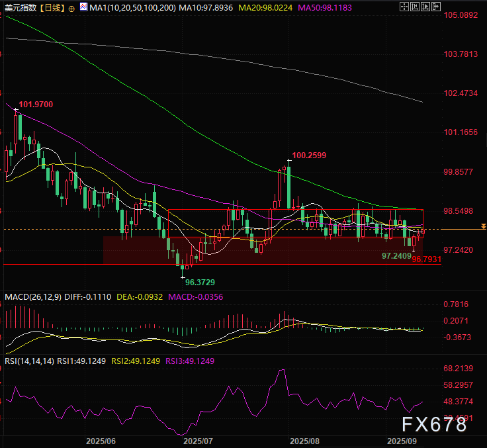This screenshot has height=448, width=487.
Task: Select the 2025/07 date axis label
Action: pyautogui.click(x=197, y=440)
